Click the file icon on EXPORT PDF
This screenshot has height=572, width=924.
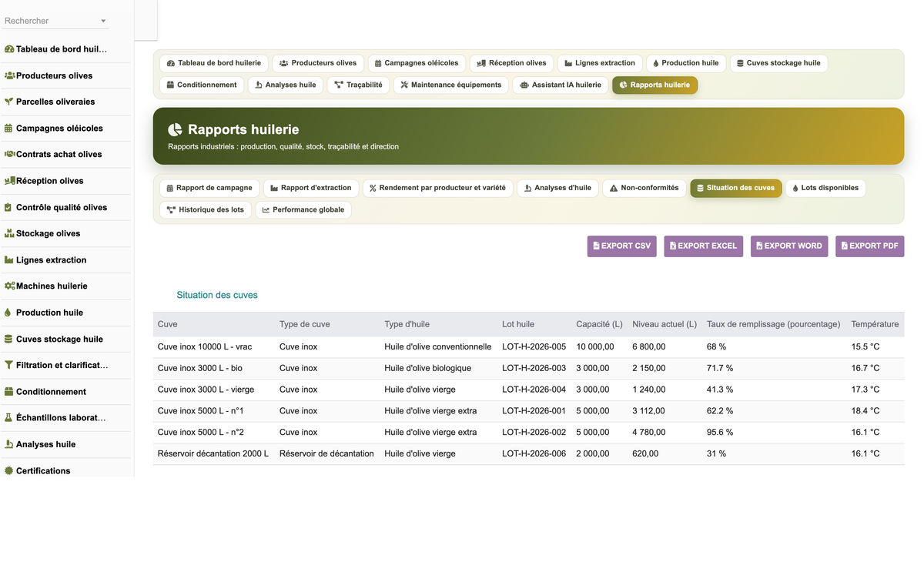click(844, 246)
